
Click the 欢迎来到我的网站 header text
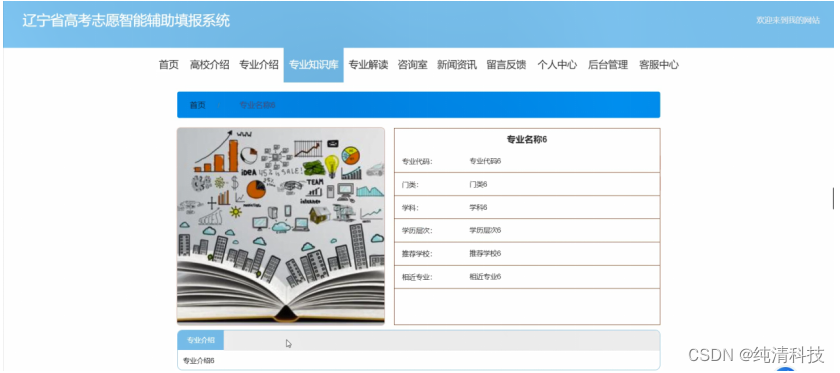788,20
